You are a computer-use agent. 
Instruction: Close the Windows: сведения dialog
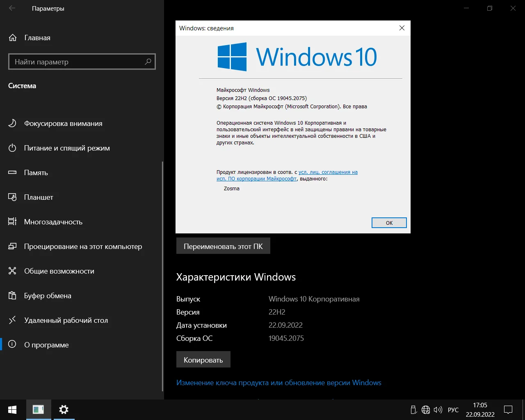(x=402, y=28)
